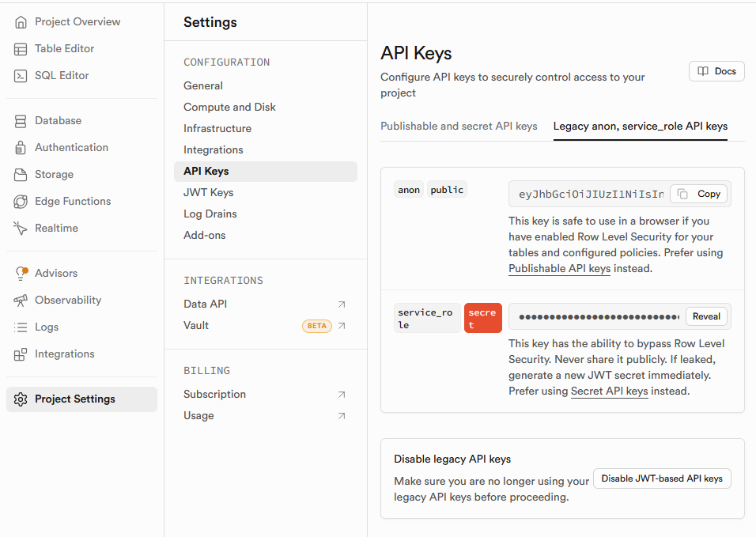Click the external arrow beside Vault

[x=342, y=326]
